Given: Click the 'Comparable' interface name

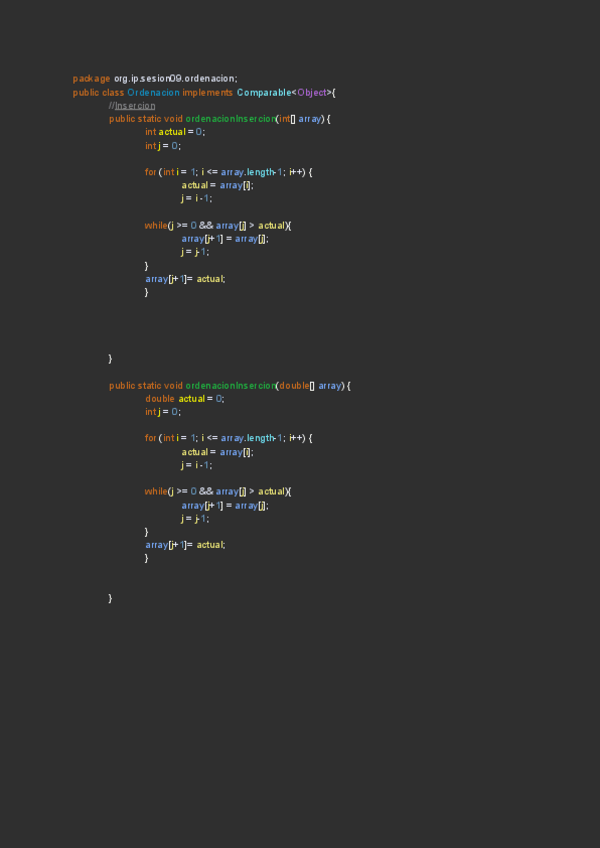Looking at the screenshot, I should click(263, 92).
